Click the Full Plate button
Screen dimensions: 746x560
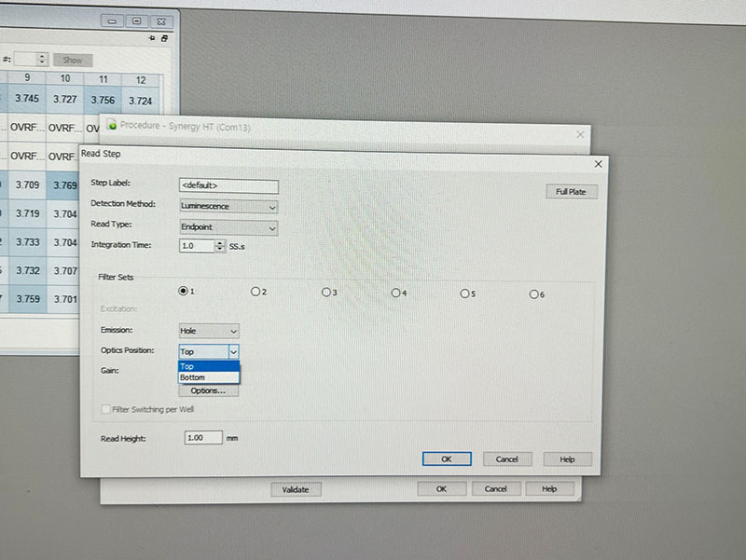pos(571,191)
